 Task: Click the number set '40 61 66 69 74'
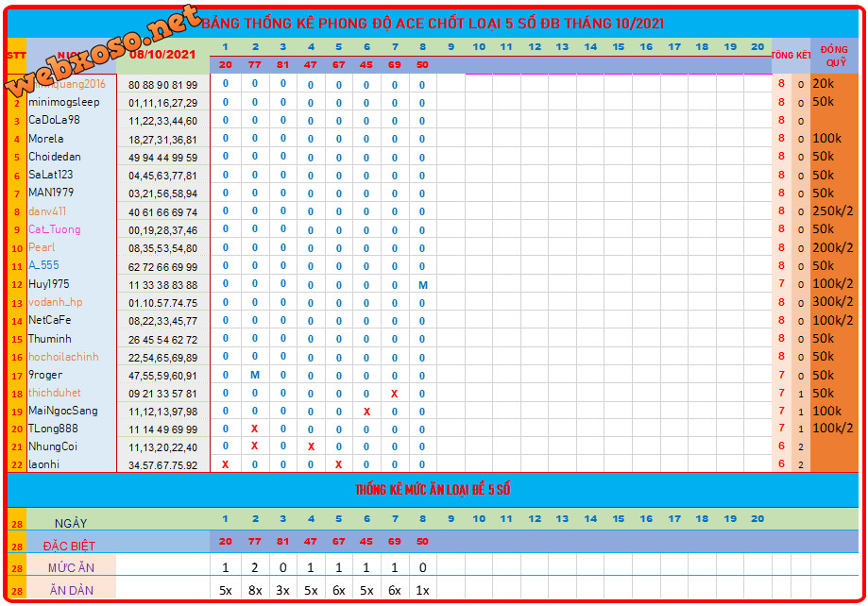162,212
